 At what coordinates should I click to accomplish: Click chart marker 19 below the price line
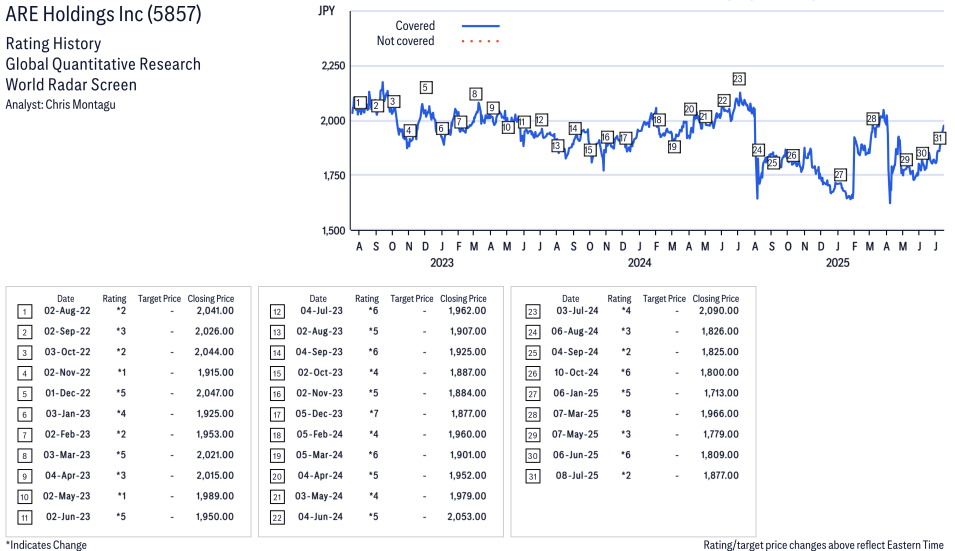(x=673, y=147)
